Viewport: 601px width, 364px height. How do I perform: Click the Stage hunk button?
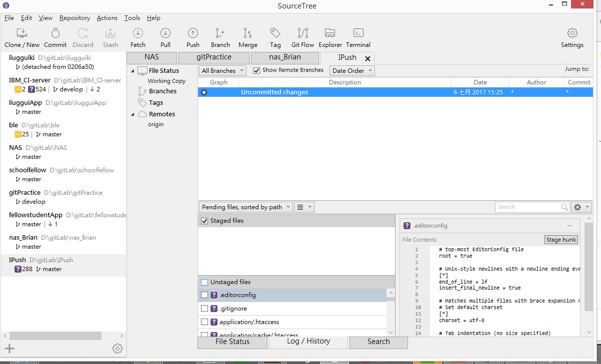(561, 240)
